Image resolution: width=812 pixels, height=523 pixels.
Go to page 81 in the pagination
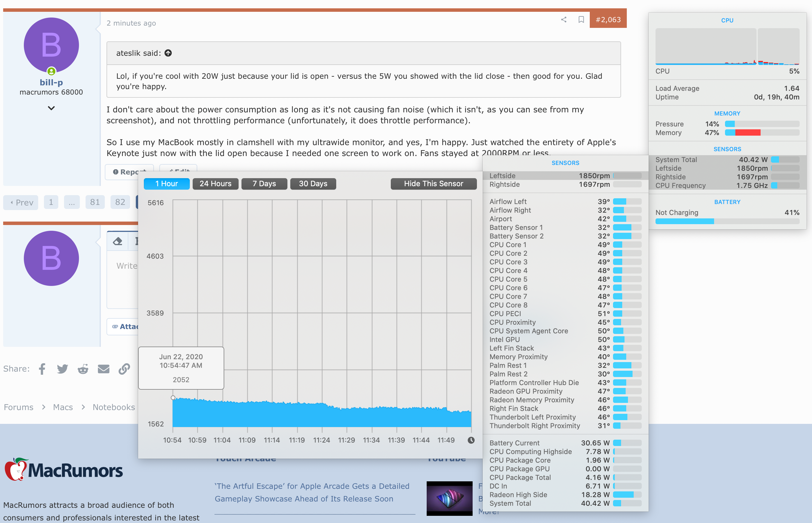click(x=95, y=202)
